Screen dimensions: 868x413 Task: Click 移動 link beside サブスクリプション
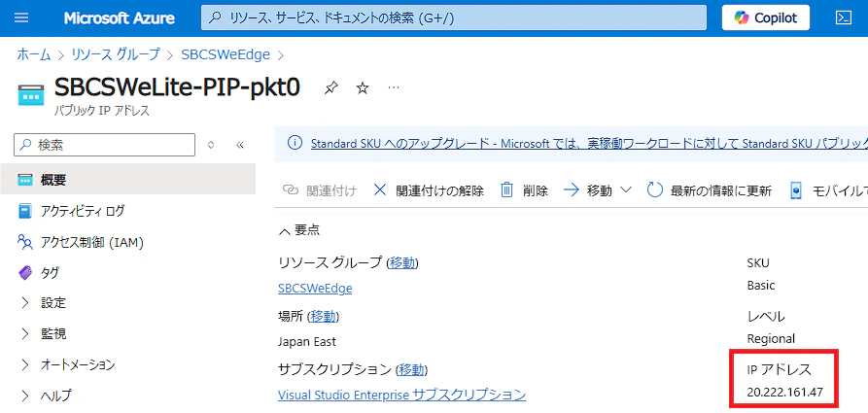pos(412,368)
